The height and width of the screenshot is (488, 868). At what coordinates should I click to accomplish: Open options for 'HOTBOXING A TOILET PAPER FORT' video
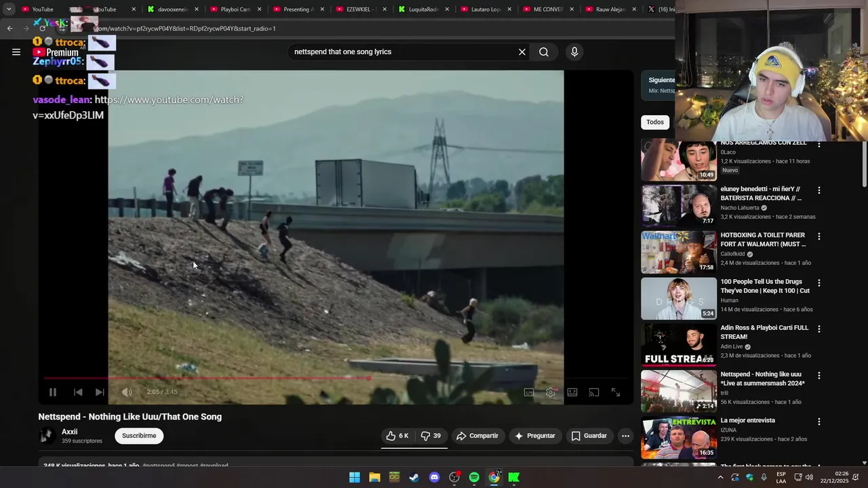(x=818, y=237)
